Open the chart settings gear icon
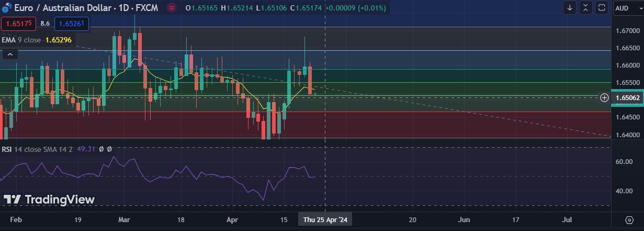 click(x=629, y=219)
